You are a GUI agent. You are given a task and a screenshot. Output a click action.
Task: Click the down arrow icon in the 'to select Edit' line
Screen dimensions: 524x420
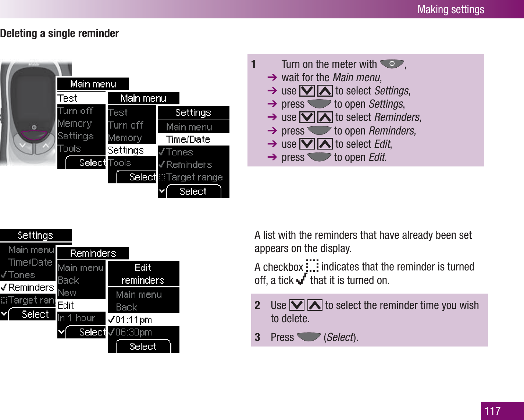coord(307,144)
